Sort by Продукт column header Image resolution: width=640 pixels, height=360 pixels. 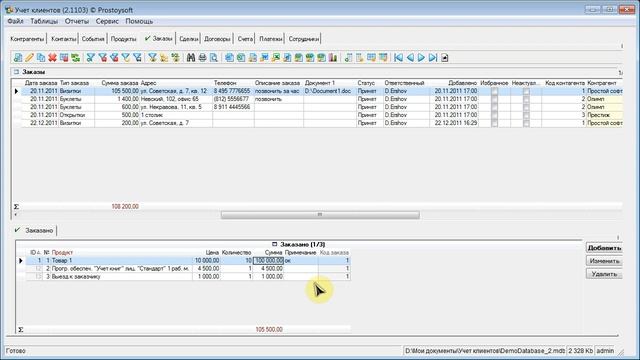point(62,253)
